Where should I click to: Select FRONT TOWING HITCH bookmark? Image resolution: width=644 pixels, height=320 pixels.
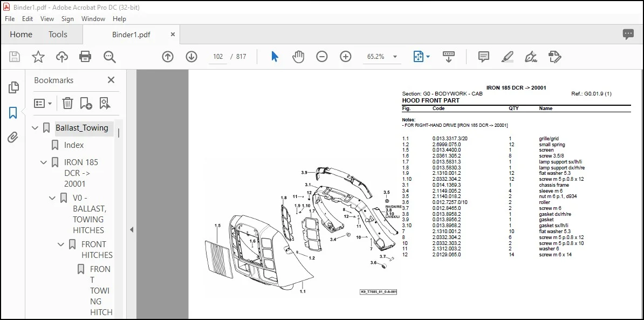coord(101,291)
